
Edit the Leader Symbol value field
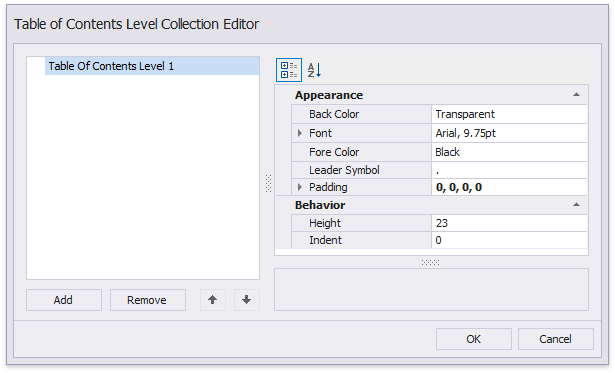509,170
